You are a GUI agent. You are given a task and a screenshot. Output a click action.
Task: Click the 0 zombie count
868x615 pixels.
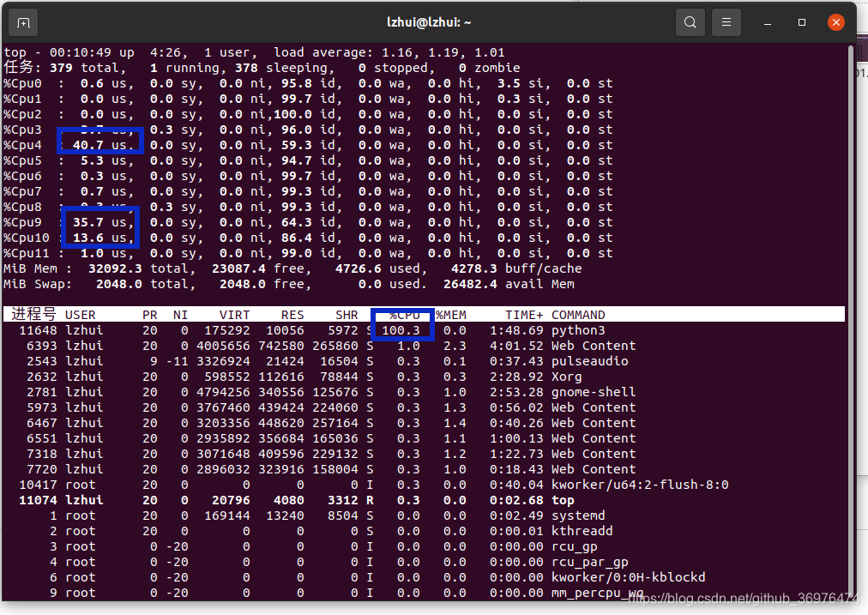click(462, 68)
